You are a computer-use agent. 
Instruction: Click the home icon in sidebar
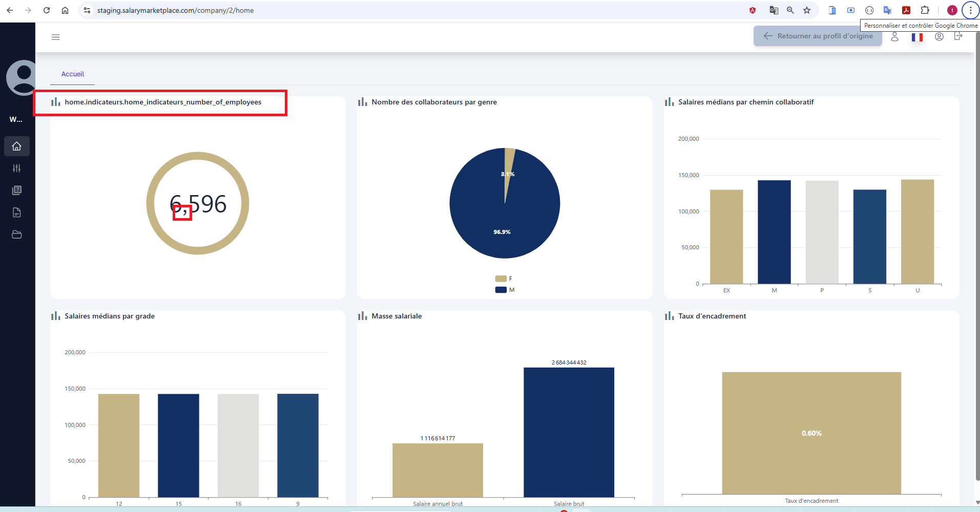tap(17, 146)
